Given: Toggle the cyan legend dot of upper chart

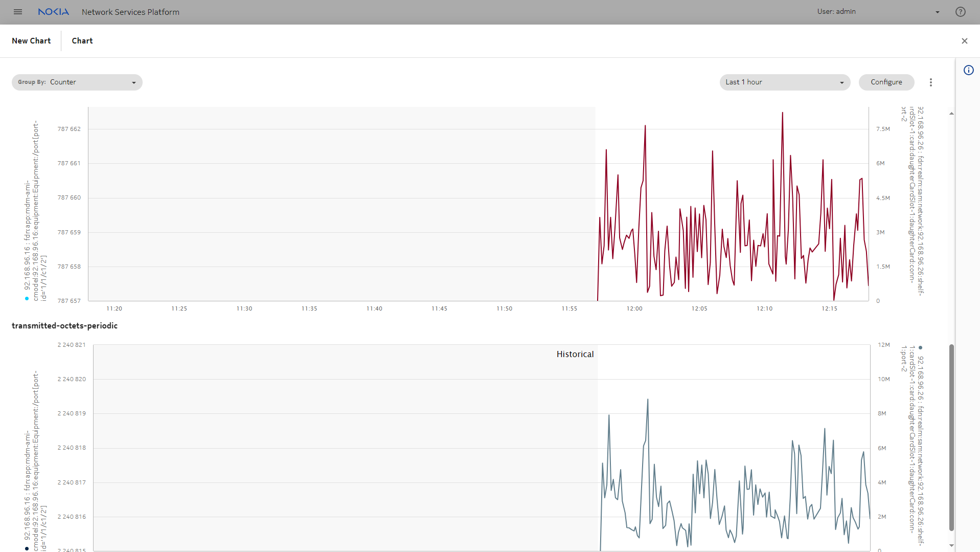Looking at the screenshot, I should pos(27,299).
